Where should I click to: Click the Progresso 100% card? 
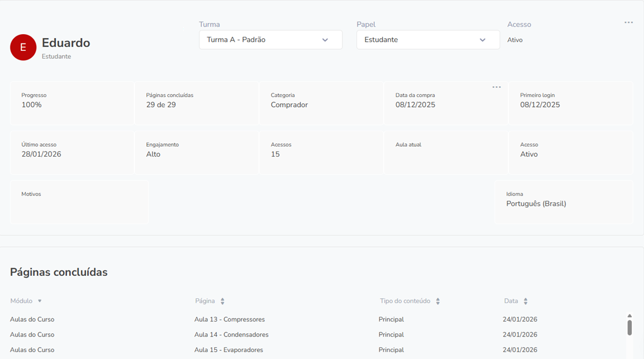coord(72,103)
